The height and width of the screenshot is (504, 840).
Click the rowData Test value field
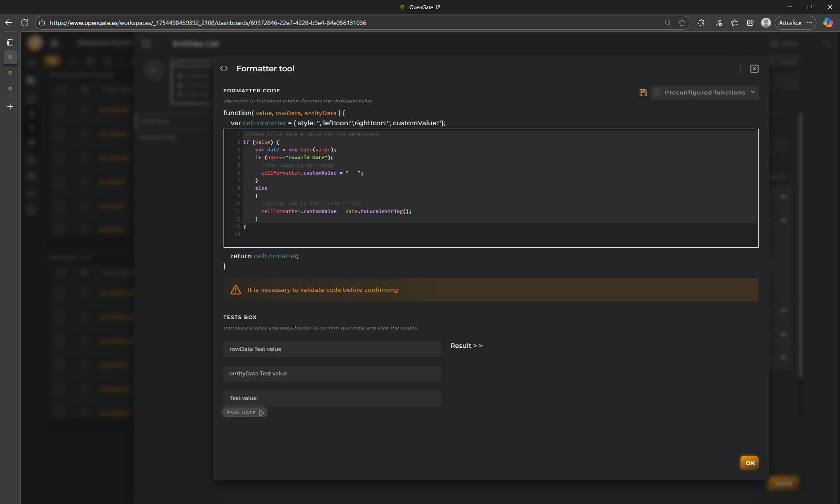(332, 349)
